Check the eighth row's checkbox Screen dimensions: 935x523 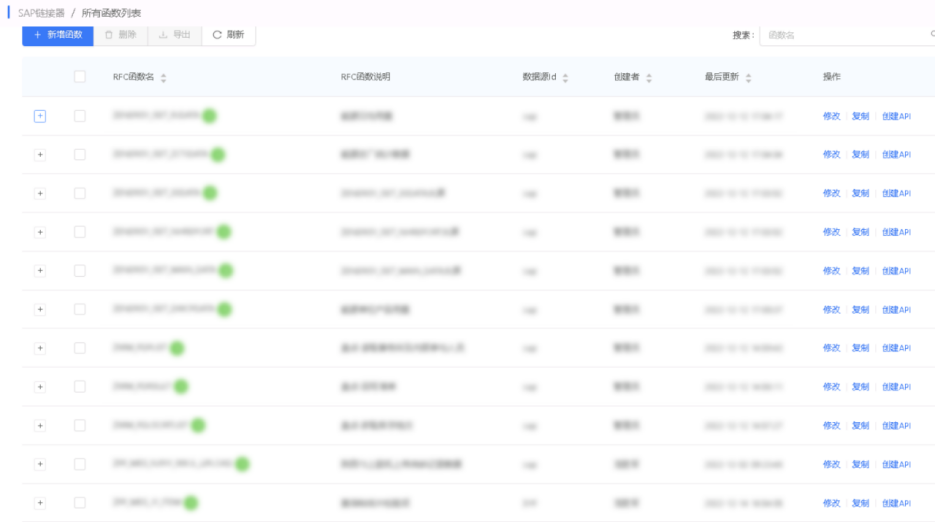(80, 386)
